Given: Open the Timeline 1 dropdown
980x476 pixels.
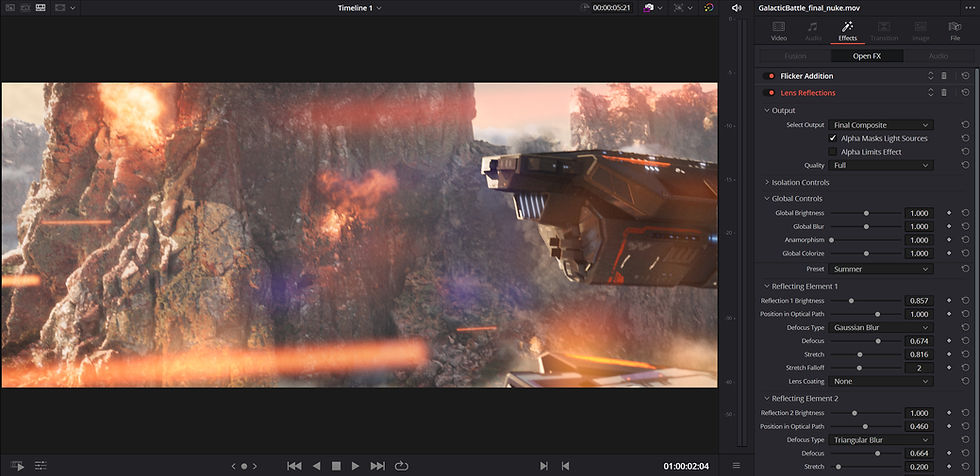Looking at the screenshot, I should 359,7.
